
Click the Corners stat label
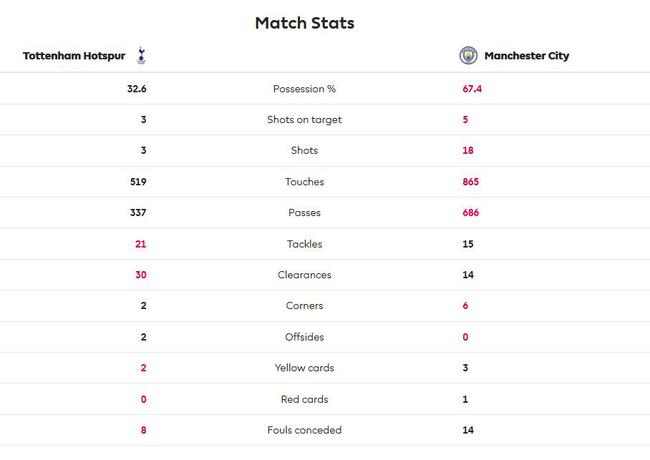tap(304, 306)
